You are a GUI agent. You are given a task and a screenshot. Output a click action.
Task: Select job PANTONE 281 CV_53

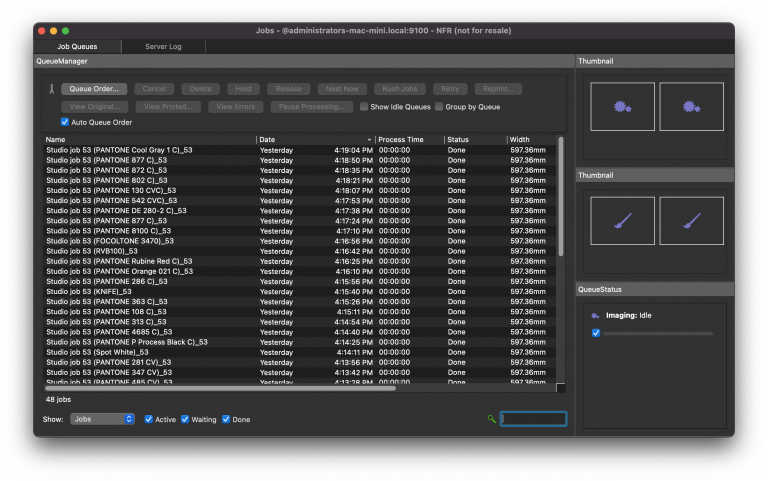(x=300, y=362)
